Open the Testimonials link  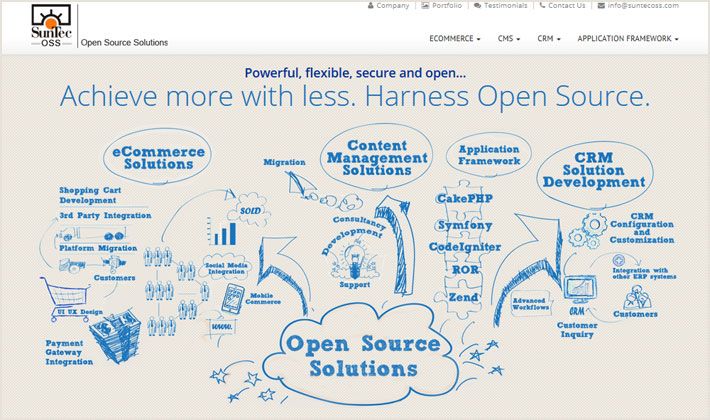tap(499, 6)
